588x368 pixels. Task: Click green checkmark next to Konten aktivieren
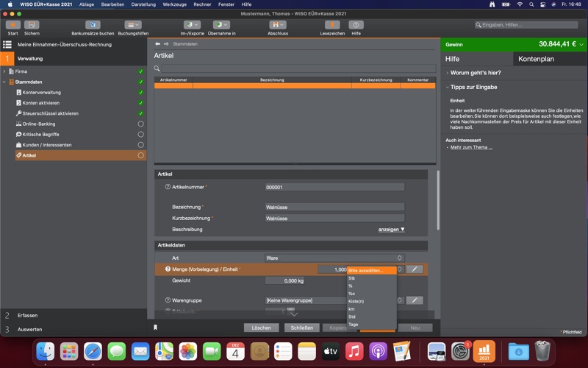140,103
